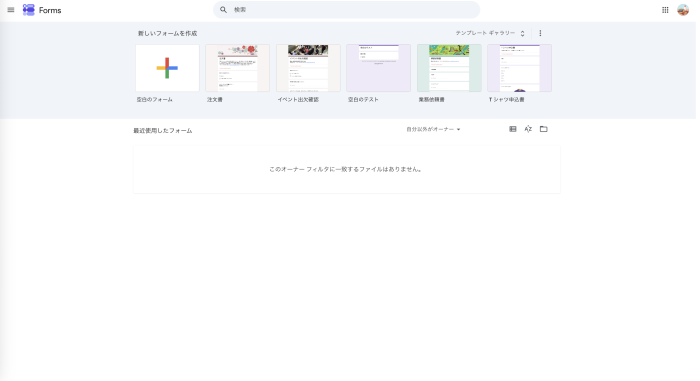The image size is (700, 381).
Task: Click the 最近使用したフォーム heading
Action: click(x=163, y=130)
